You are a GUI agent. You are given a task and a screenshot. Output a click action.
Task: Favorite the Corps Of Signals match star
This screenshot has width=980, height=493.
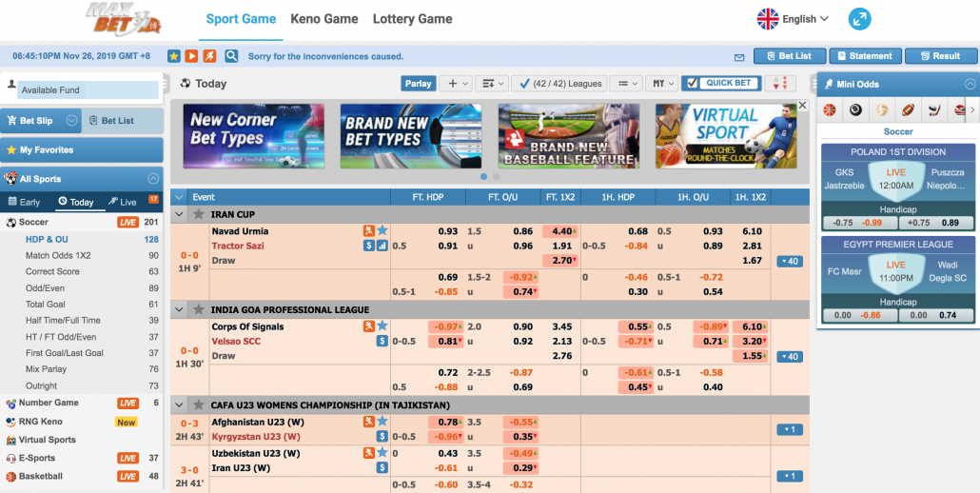[382, 326]
